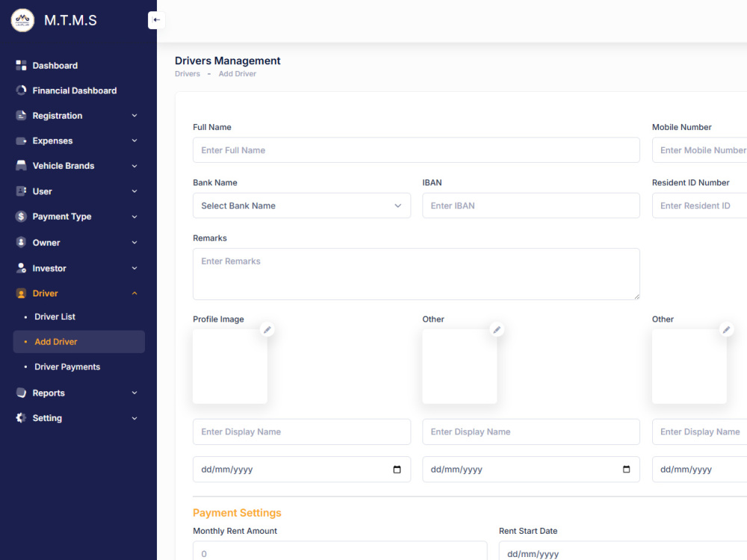The image size is (747, 560).
Task: Click the date field under second Other
Action: tap(699, 470)
